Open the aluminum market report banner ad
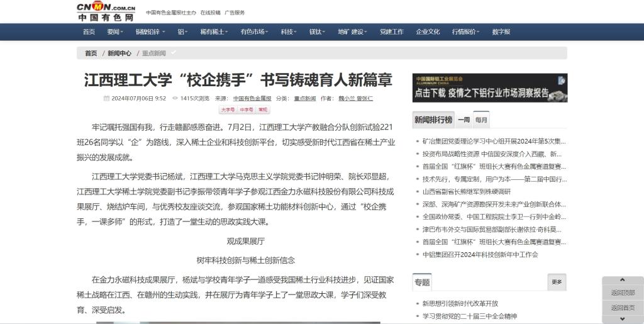This screenshot has height=324, width=644. [x=490, y=87]
